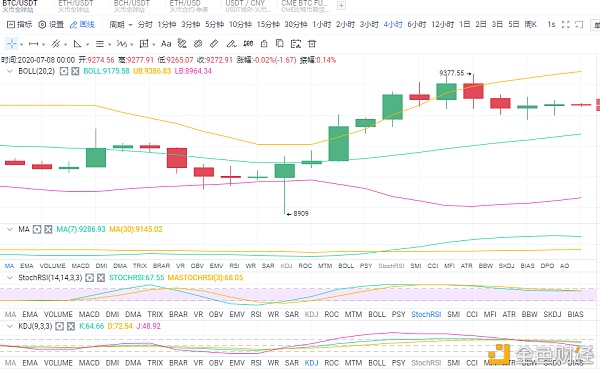Viewport: 600px width, 371px height.
Task: Switch to the ETH/USDT chart tab
Action: pos(76,6)
